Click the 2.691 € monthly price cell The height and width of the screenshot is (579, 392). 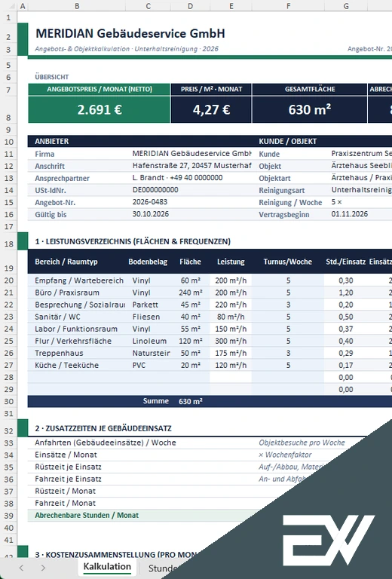point(100,109)
